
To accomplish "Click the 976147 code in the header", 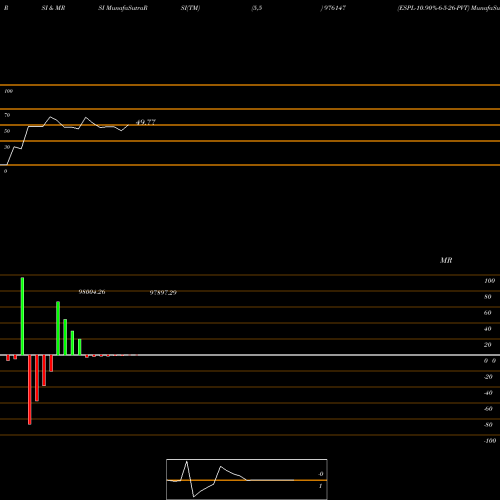I will pos(335,8).
